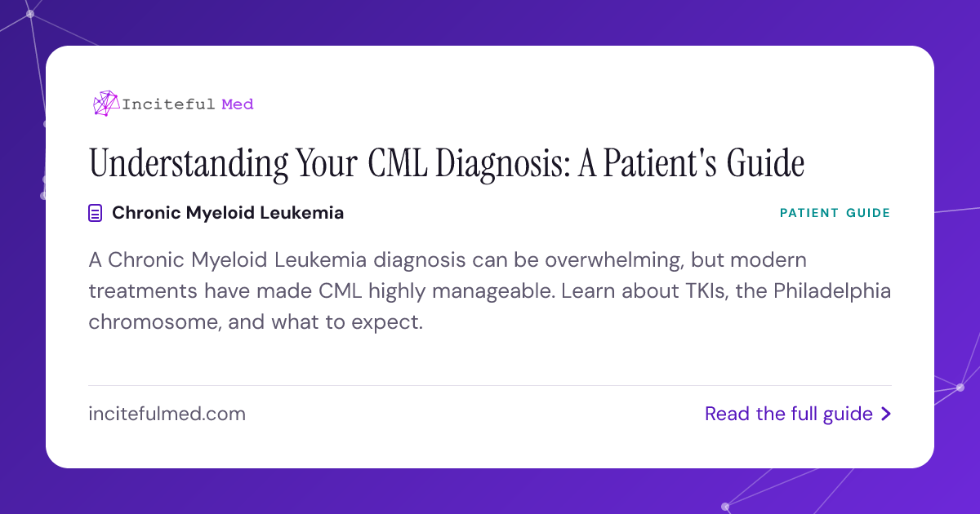Click the "Inciteful" wordmark text

tap(168, 104)
